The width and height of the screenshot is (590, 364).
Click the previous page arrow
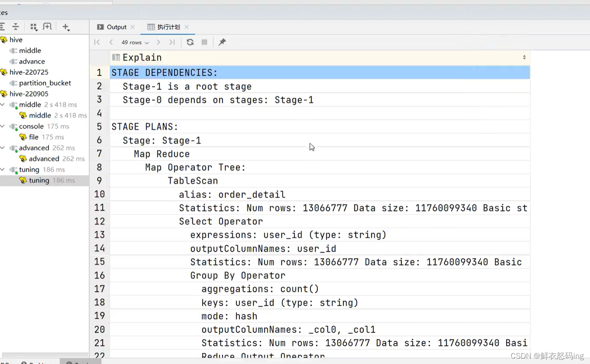pyautogui.click(x=111, y=42)
